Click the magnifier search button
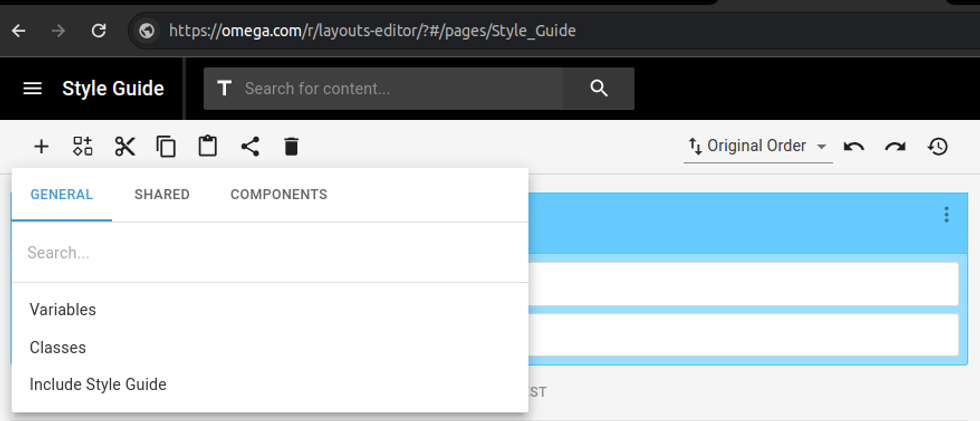Screen dimensions: 980x421 click(x=599, y=89)
